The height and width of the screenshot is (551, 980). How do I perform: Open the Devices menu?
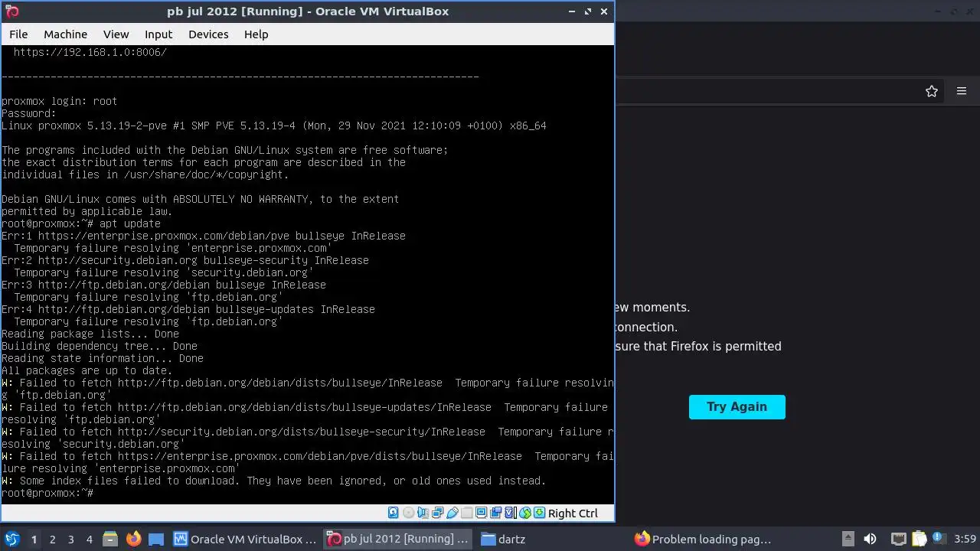pyautogui.click(x=208, y=34)
